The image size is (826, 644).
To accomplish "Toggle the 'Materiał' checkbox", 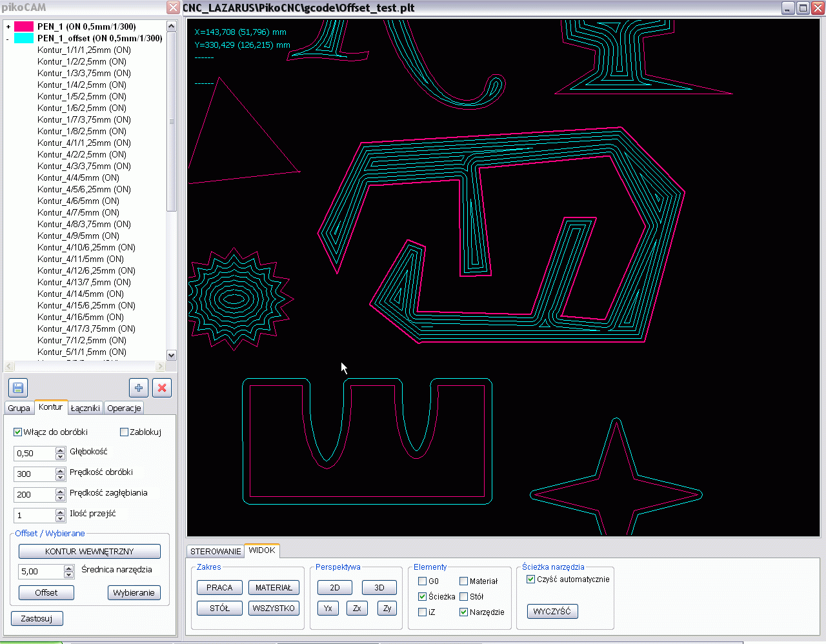I will 463,581.
